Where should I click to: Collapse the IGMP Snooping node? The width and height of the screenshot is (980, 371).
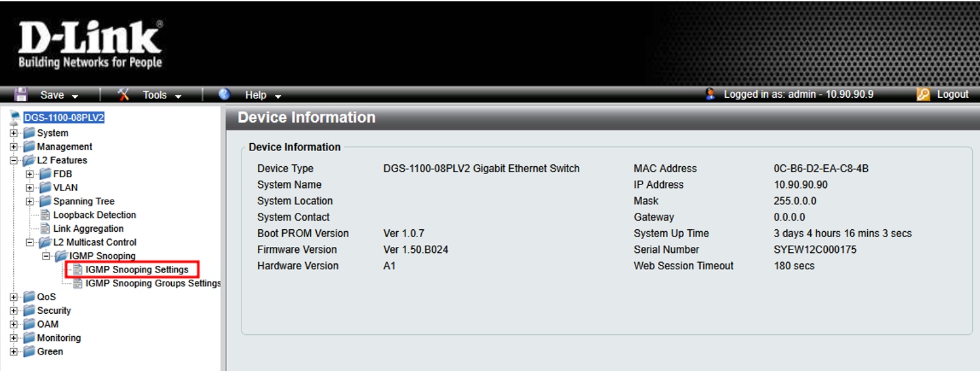pyautogui.click(x=46, y=256)
